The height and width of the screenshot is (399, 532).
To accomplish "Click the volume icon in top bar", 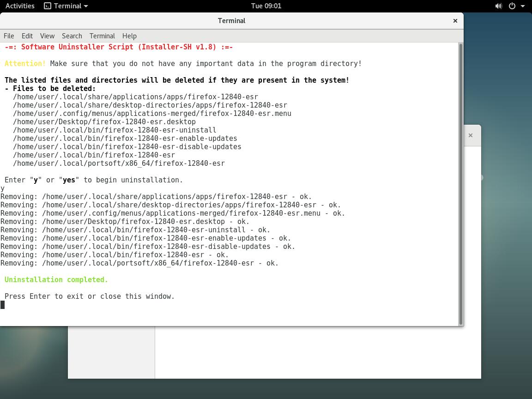I will click(498, 6).
